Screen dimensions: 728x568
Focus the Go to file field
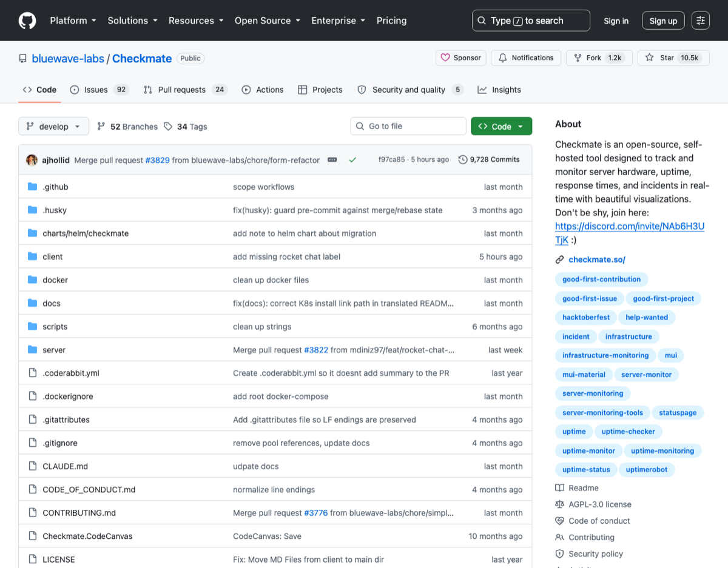pos(408,126)
